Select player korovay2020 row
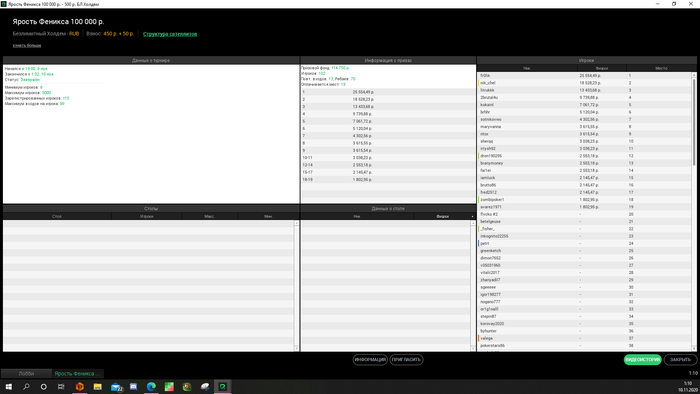The image size is (700, 394). [584, 323]
